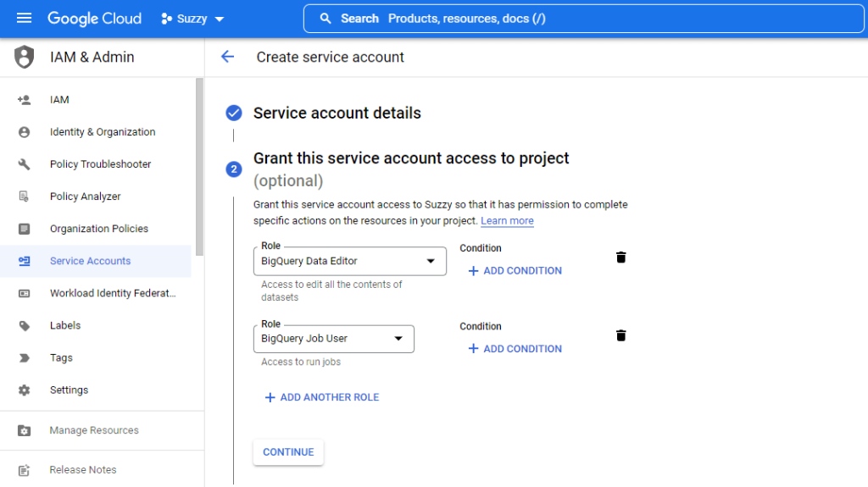Image resolution: width=868 pixels, height=487 pixels.
Task: Open Workload Identity Federation menu item
Action: [113, 293]
